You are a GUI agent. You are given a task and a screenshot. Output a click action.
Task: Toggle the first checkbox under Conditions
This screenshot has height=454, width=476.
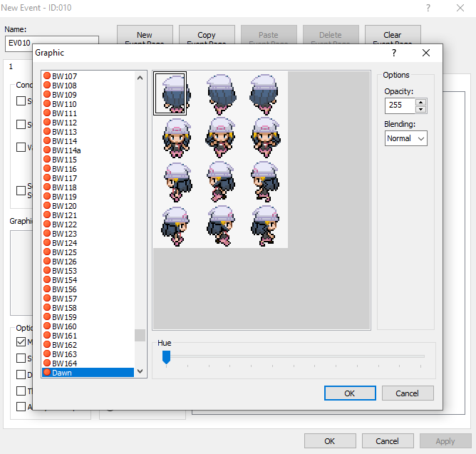[21, 101]
